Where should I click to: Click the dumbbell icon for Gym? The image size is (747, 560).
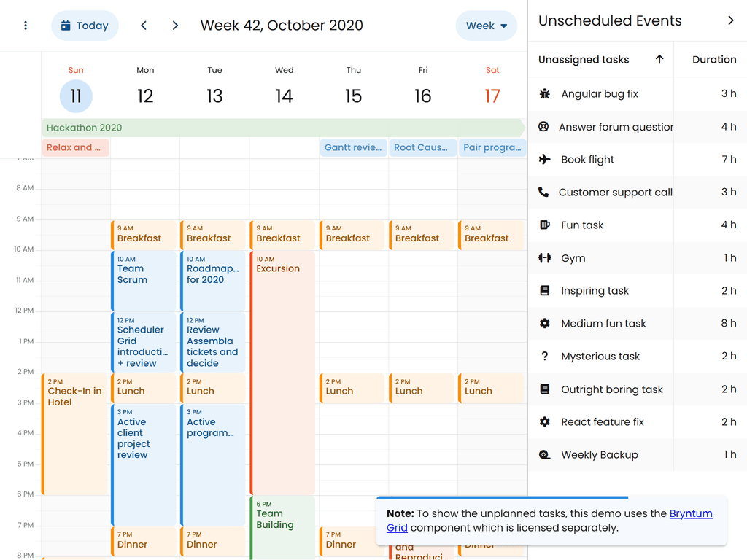[544, 257]
